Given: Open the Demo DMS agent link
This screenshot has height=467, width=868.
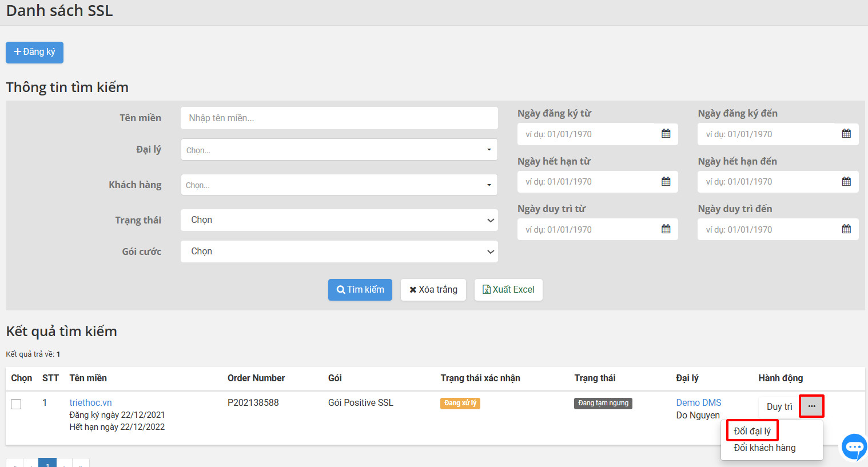Looking at the screenshot, I should (x=699, y=403).
